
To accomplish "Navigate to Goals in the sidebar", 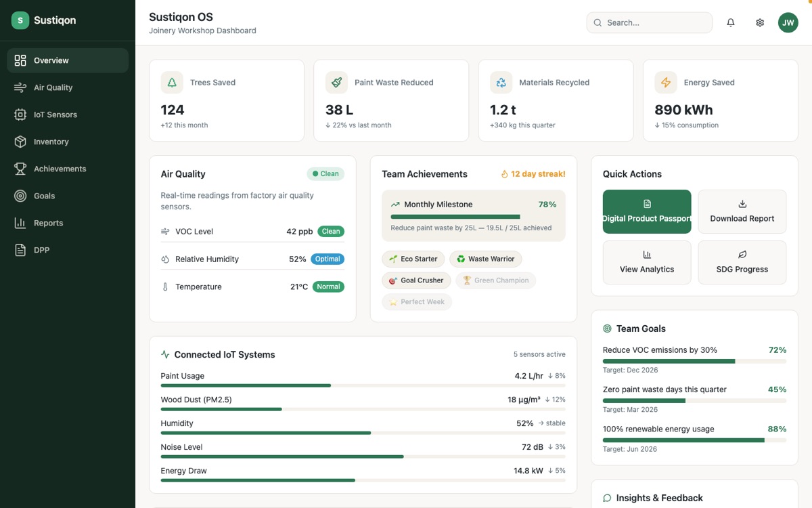I will click(x=68, y=196).
